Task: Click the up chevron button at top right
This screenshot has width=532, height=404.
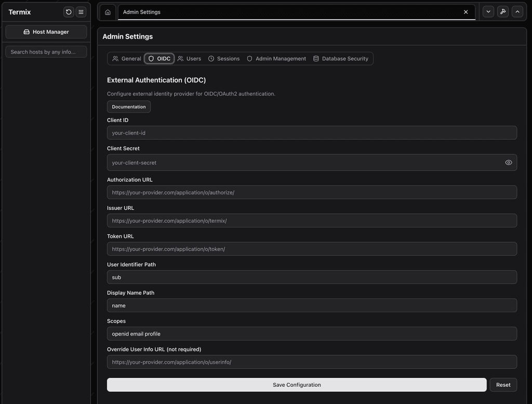Action: pos(517,11)
